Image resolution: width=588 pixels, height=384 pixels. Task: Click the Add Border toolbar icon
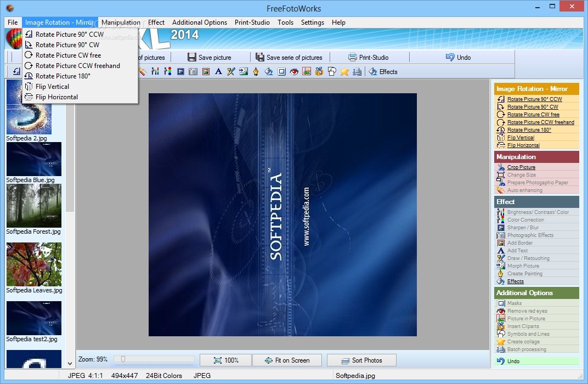[x=206, y=71]
